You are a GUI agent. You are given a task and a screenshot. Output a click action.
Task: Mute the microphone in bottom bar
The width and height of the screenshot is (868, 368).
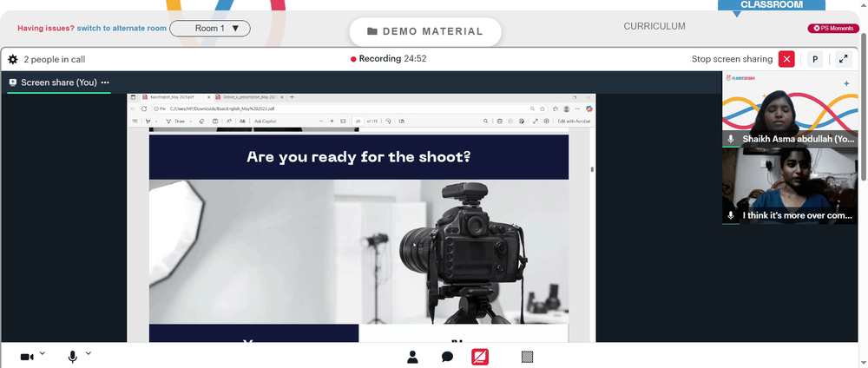click(x=73, y=357)
